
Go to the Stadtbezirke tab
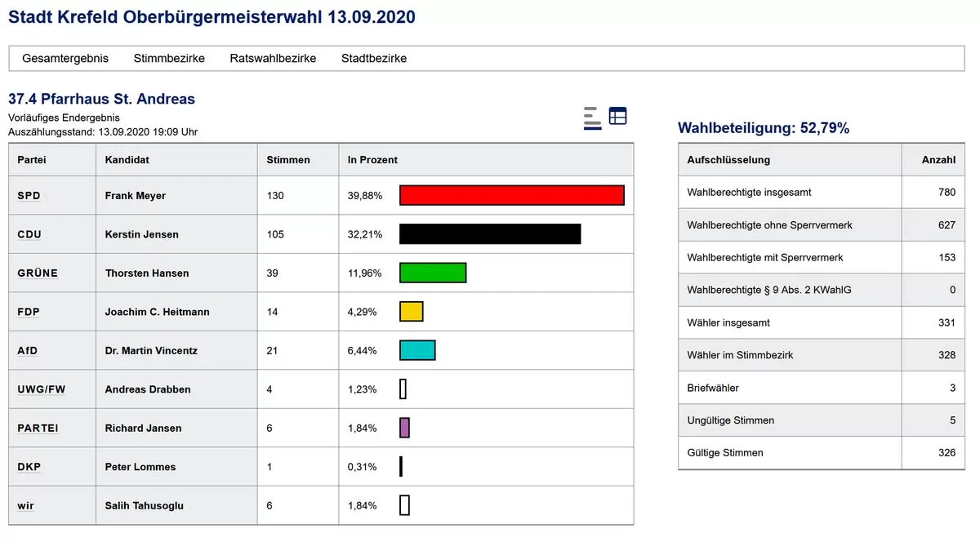point(374,59)
